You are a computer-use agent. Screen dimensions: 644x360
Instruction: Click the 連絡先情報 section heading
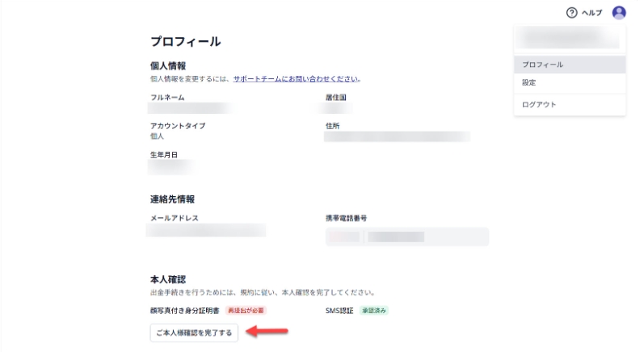pos(172,199)
